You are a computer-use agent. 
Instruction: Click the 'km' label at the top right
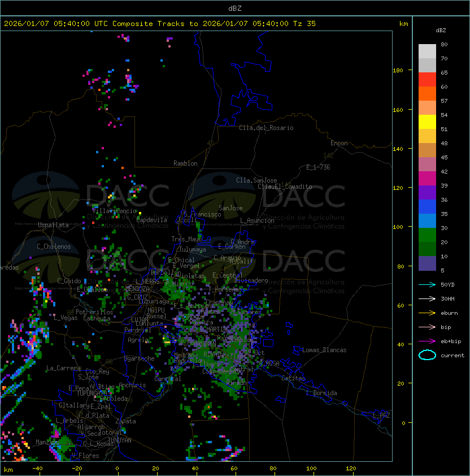pos(403,24)
